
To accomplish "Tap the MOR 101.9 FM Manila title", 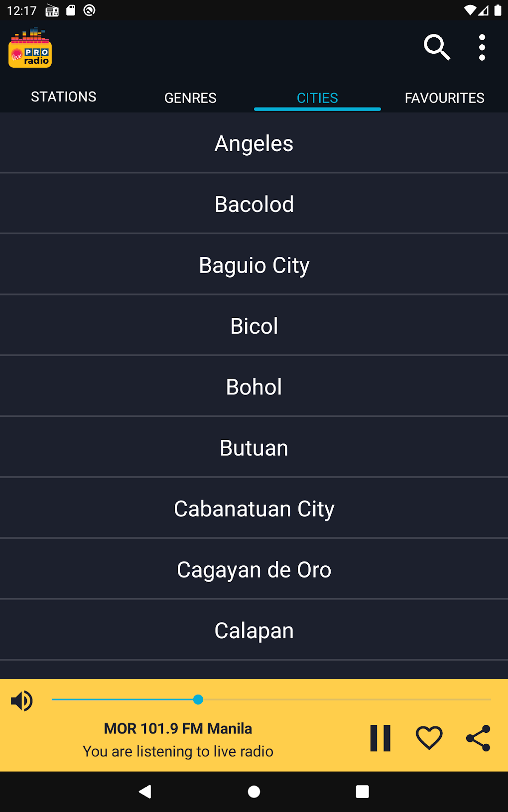I will [178, 728].
